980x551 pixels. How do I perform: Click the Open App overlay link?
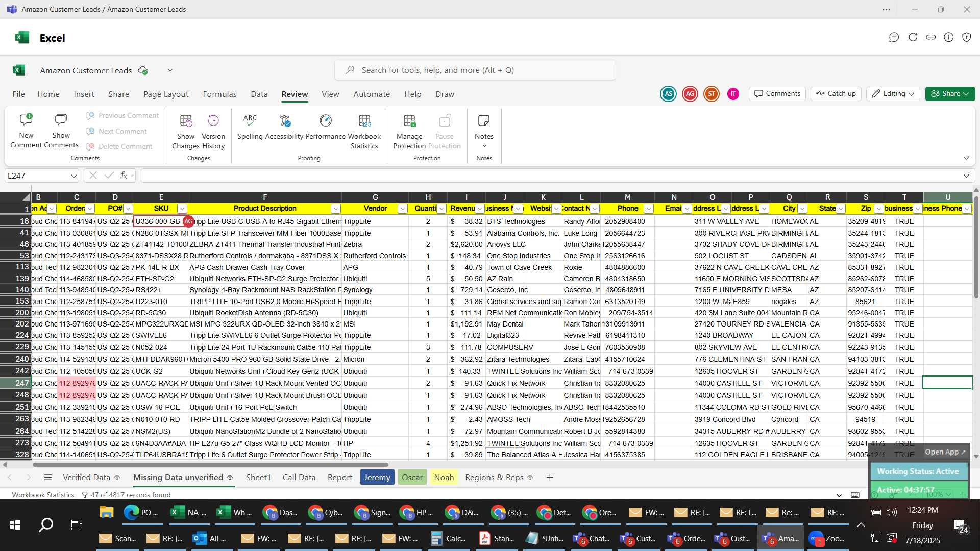click(945, 452)
